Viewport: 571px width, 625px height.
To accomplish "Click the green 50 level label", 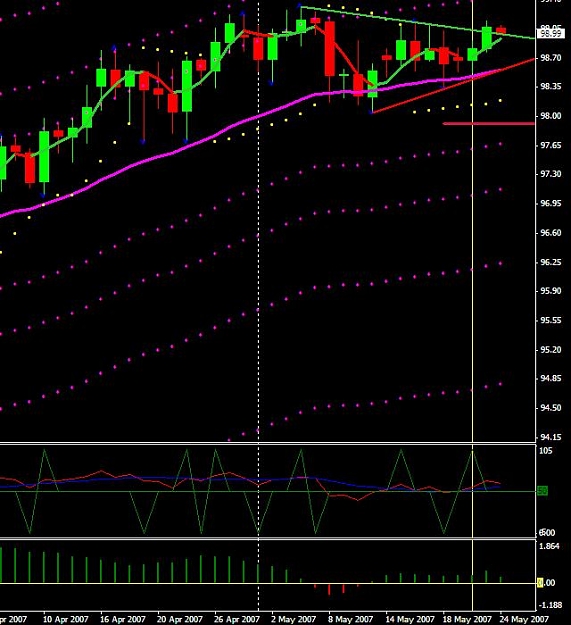I will click(x=542, y=491).
